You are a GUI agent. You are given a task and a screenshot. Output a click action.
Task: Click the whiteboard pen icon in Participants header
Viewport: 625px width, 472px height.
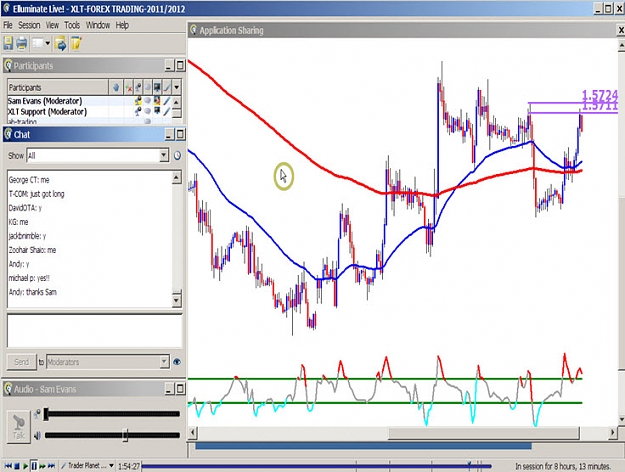[167, 87]
